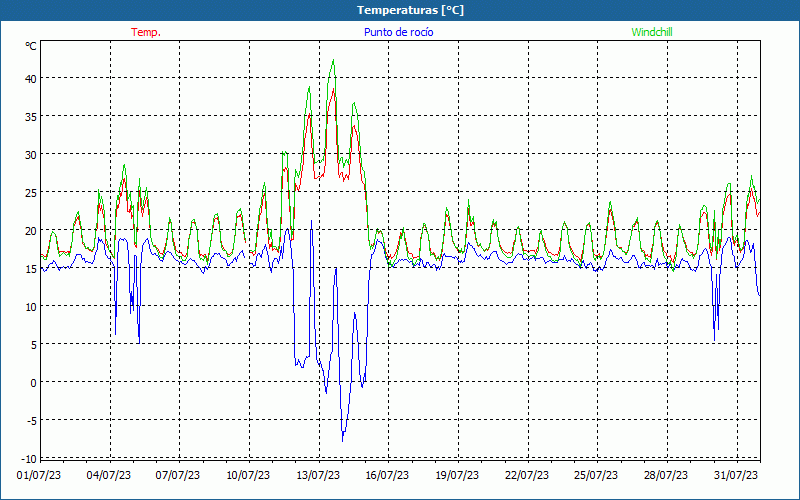Click the Temperaturas [°C] chart title
This screenshot has width=800, height=500.
(x=410, y=10)
